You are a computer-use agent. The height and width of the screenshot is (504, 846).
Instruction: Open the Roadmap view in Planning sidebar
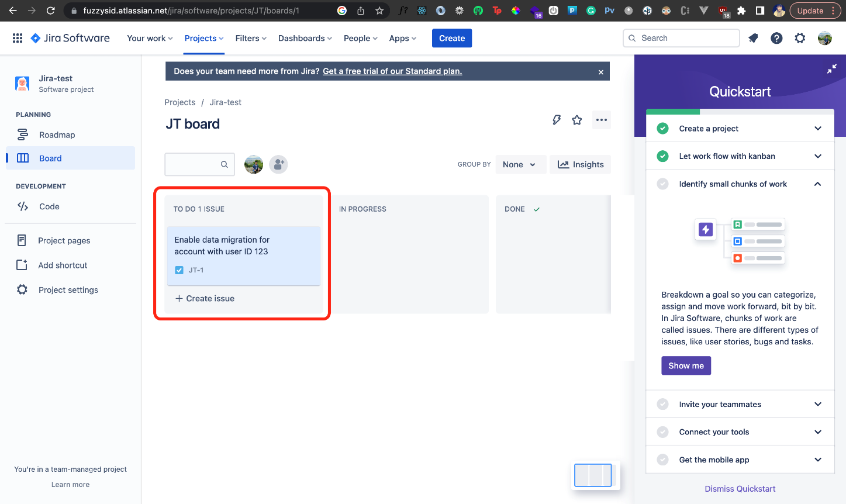tap(57, 134)
